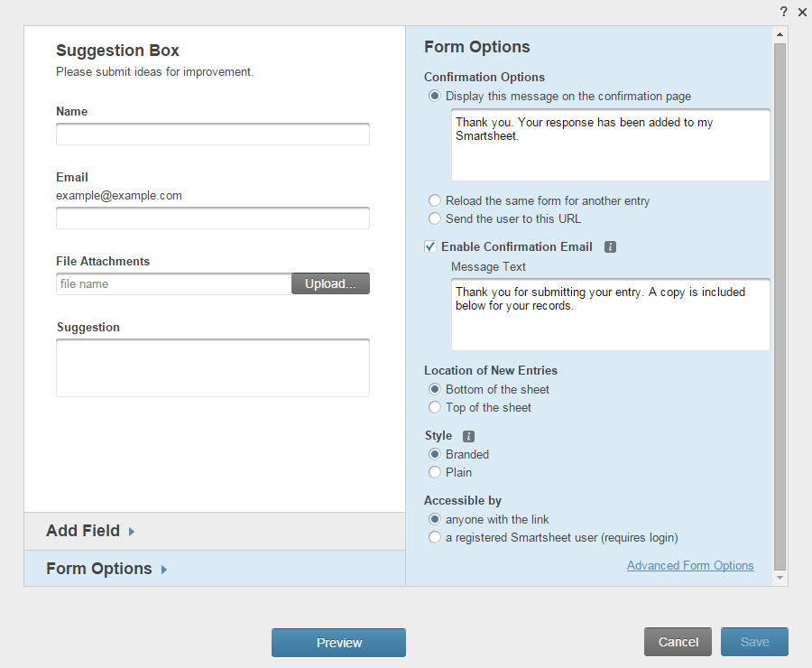Click the scroll down arrow in options panel
Viewport: 812px width, 668px height.
click(x=780, y=578)
